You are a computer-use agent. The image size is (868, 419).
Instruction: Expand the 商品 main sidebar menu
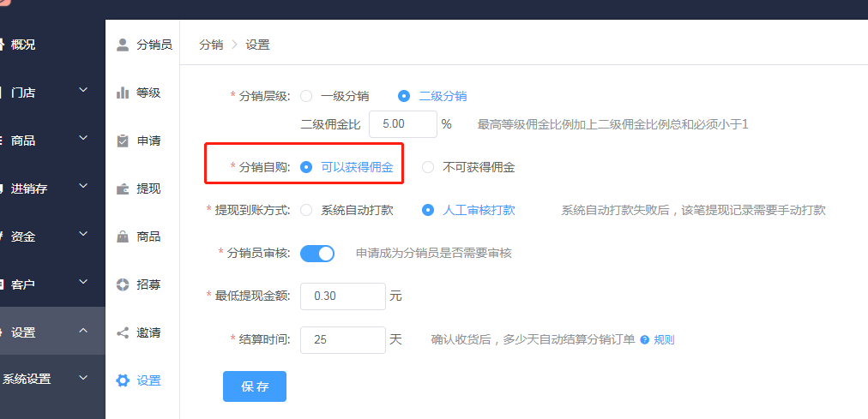(x=83, y=138)
